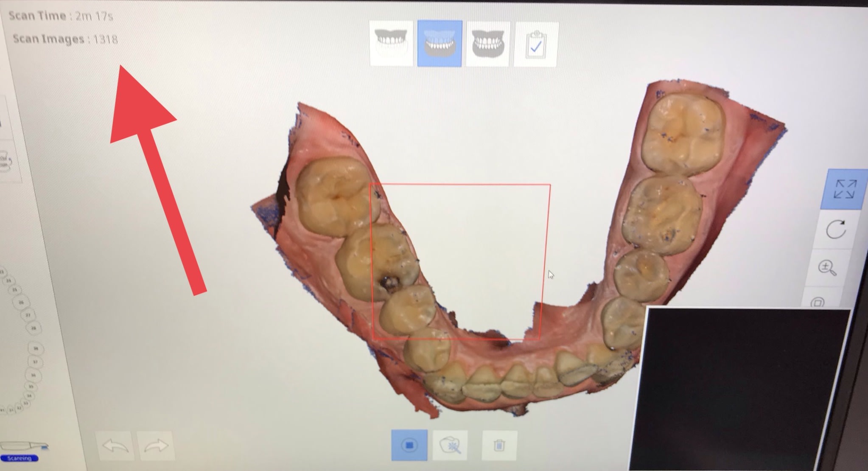Click the clipboard checkmark confirm stage
This screenshot has height=471, width=868.
click(x=536, y=45)
